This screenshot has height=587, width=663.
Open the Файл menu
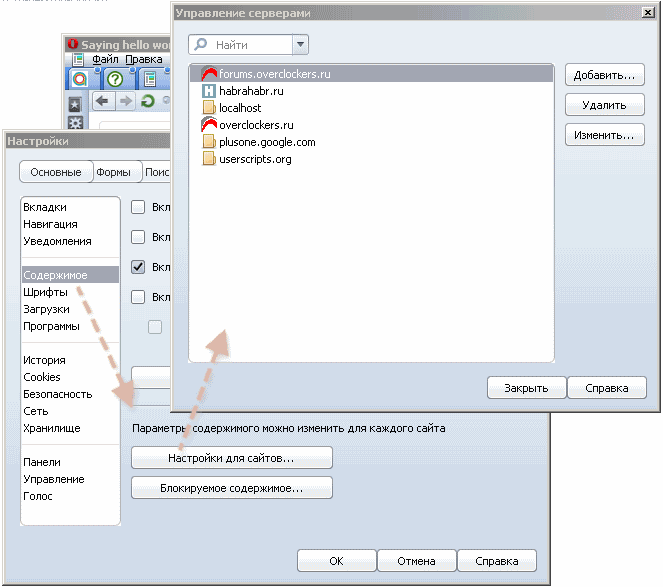[105, 59]
